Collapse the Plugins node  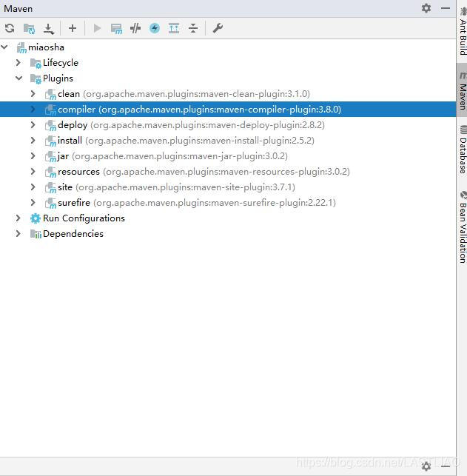[x=19, y=78]
